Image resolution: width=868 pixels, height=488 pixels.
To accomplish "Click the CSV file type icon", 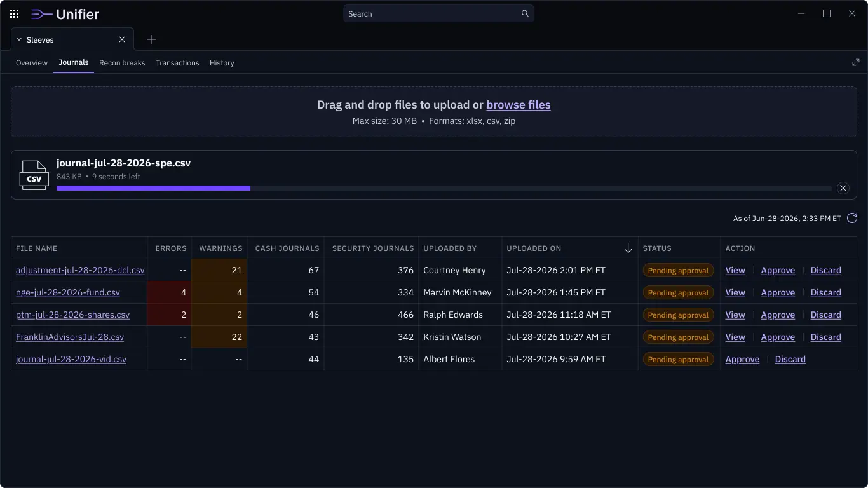I will 34,175.
